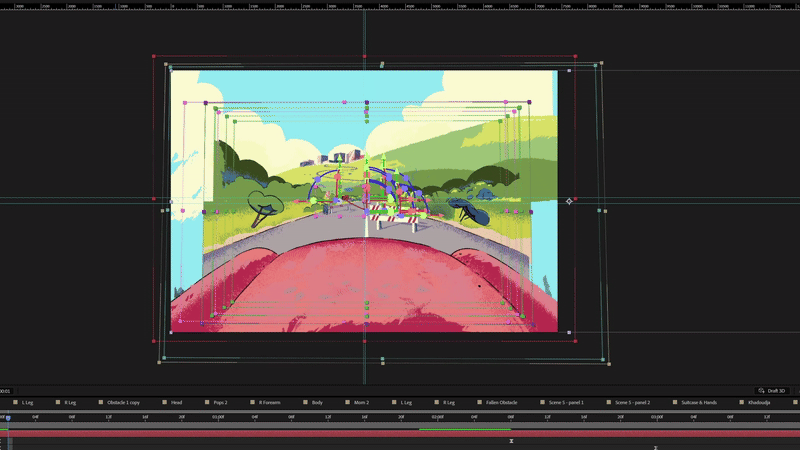Open the Body timeline tab
The height and width of the screenshot is (450, 800).
click(317, 403)
